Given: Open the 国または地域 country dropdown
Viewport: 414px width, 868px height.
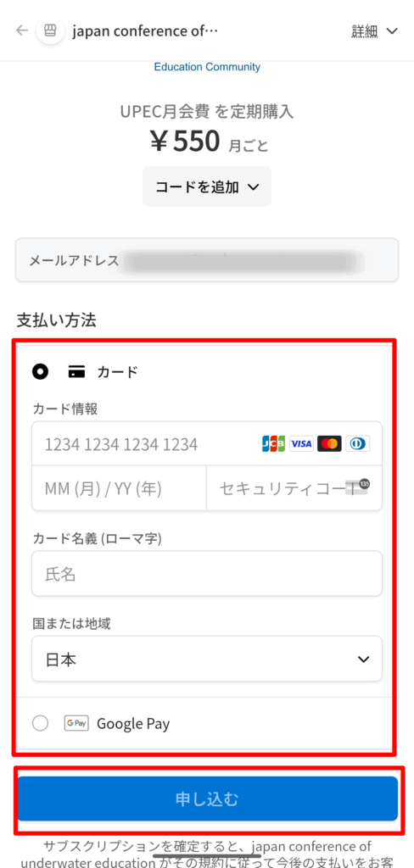Looking at the screenshot, I should (207, 659).
